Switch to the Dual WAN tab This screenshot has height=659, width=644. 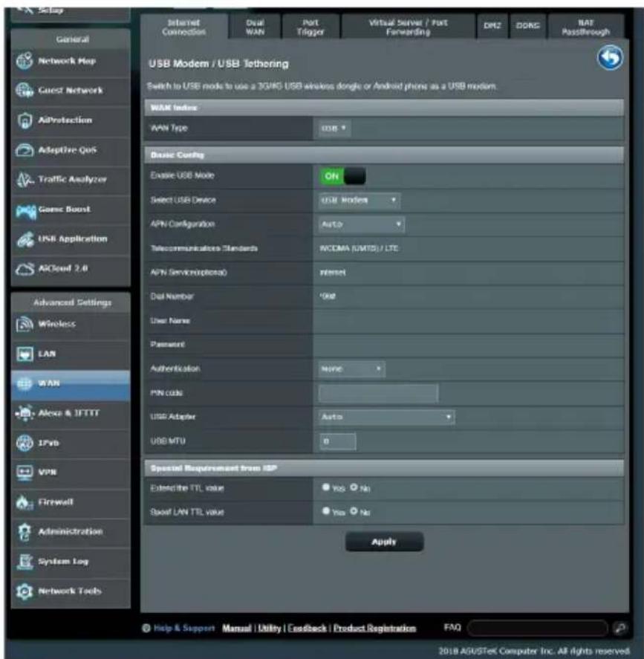255,27
